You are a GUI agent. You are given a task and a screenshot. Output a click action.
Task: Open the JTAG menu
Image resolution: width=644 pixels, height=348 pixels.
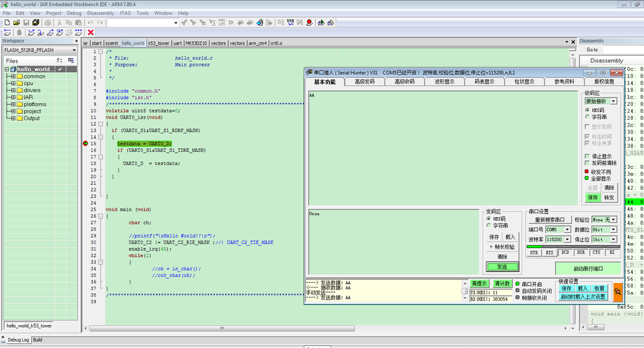pos(124,13)
